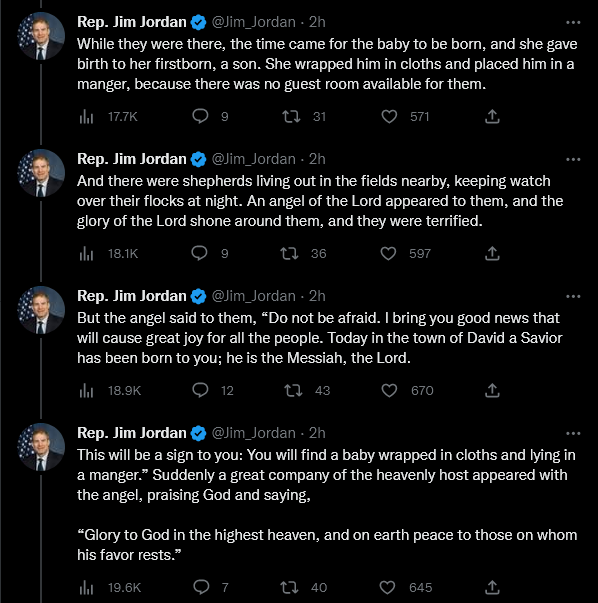The height and width of the screenshot is (603, 598).
Task: Open @Jim_Jordan handle on the first tweet
Action: (253, 22)
